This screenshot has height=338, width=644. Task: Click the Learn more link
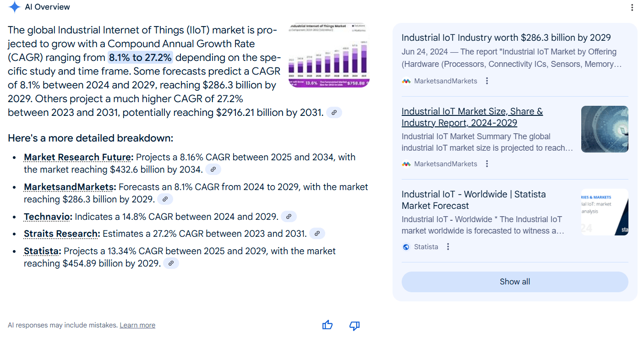pyautogui.click(x=137, y=325)
